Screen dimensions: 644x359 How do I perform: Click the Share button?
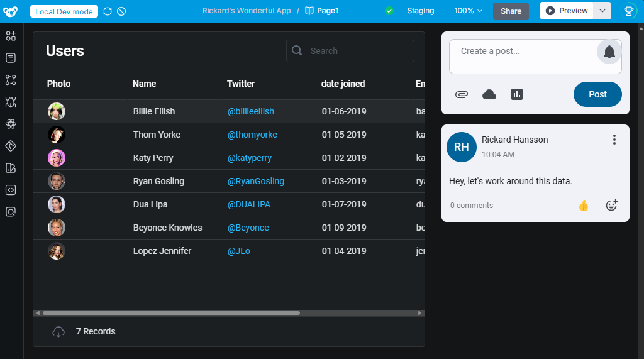tap(511, 11)
